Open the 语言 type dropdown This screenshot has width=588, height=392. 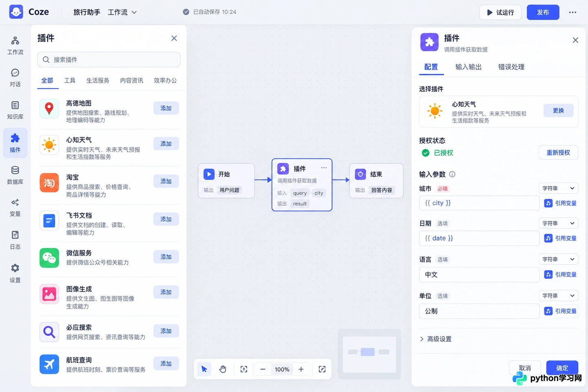pos(558,259)
